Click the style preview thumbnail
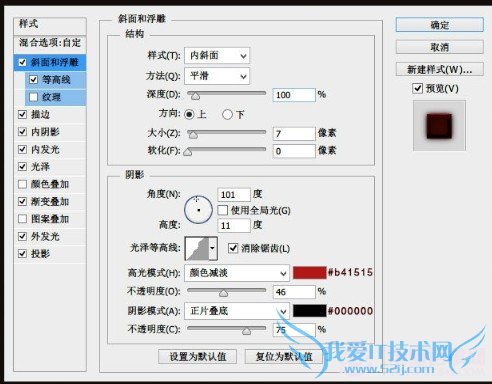492x384 pixels. (x=439, y=126)
